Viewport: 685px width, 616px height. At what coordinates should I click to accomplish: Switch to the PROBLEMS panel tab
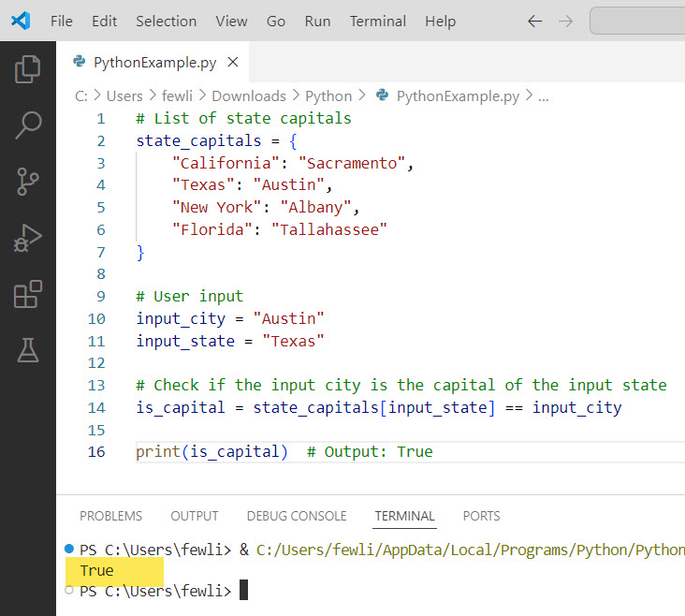(x=110, y=516)
